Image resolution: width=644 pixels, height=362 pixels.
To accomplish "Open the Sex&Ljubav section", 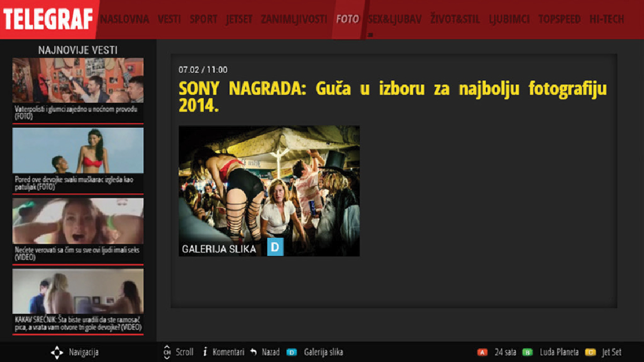I will point(394,19).
